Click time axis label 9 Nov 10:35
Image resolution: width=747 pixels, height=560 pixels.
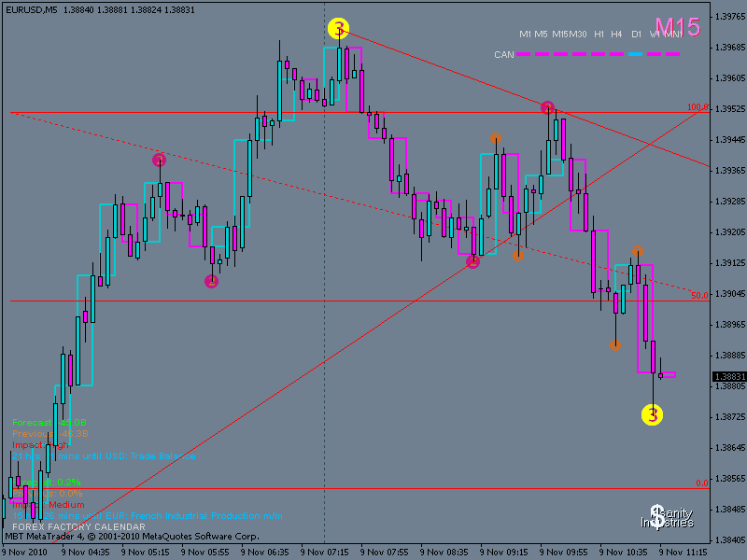point(624,553)
